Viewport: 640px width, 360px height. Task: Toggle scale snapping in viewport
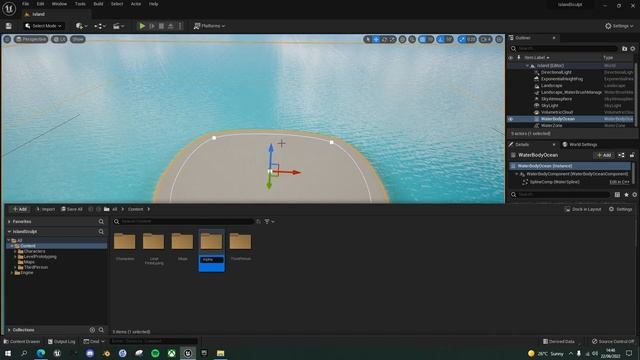click(x=462, y=39)
